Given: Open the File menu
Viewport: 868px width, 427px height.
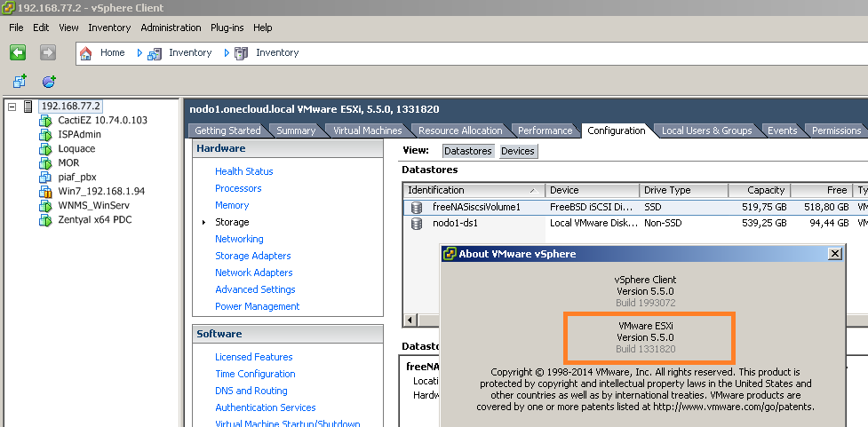Looking at the screenshot, I should coord(16,28).
